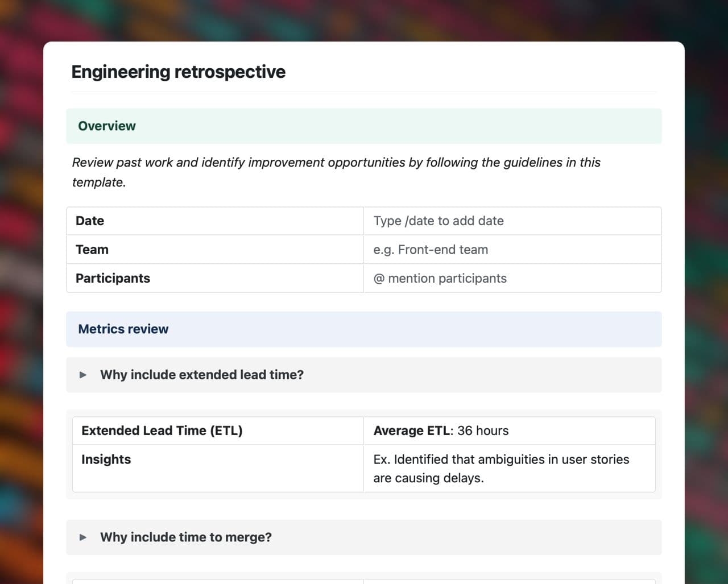Click the 'Engineering retrospective' page title
This screenshot has width=728, height=584.
click(x=178, y=72)
